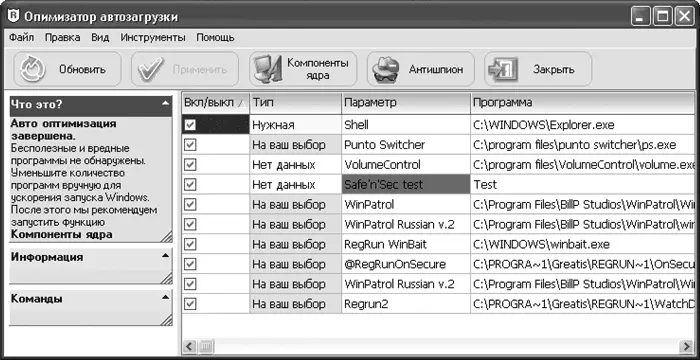Click the horizontal scrollbar thumb
The image size is (700, 360).
tap(206, 346)
